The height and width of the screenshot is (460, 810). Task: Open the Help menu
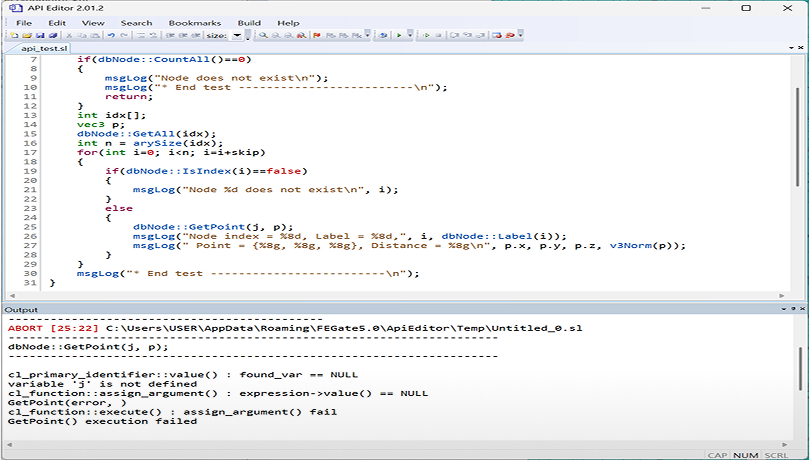[x=288, y=22]
